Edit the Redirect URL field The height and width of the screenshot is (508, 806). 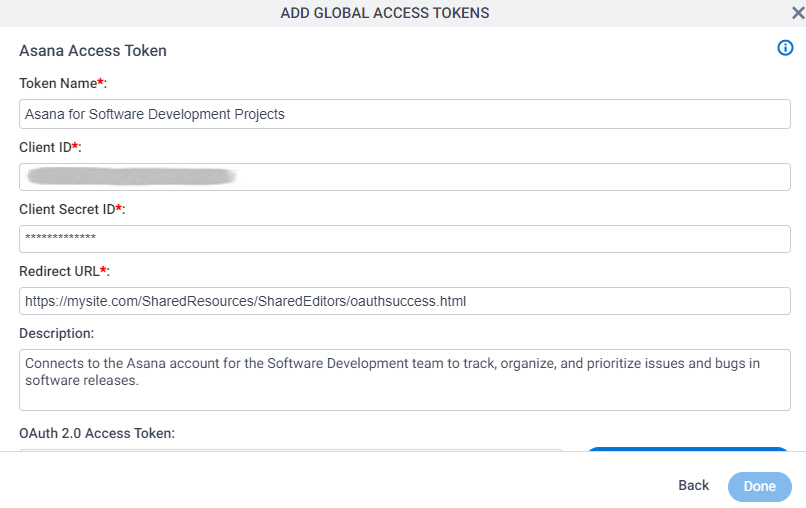pos(405,301)
